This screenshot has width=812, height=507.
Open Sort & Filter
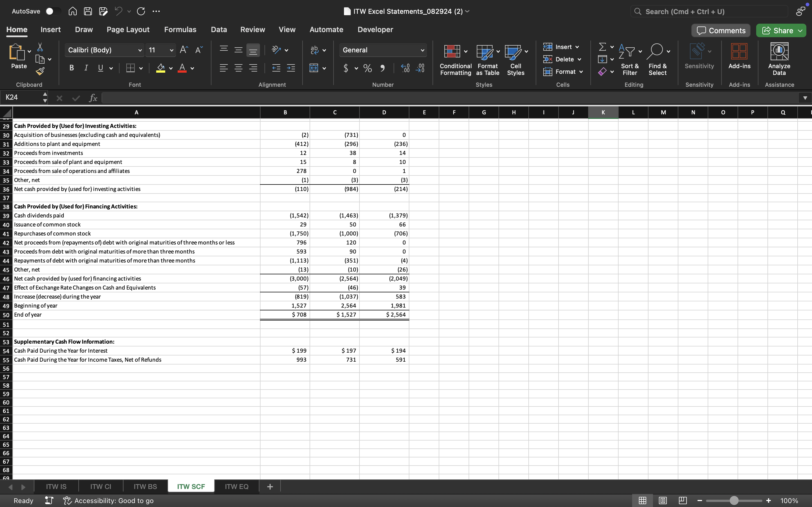[x=629, y=60]
